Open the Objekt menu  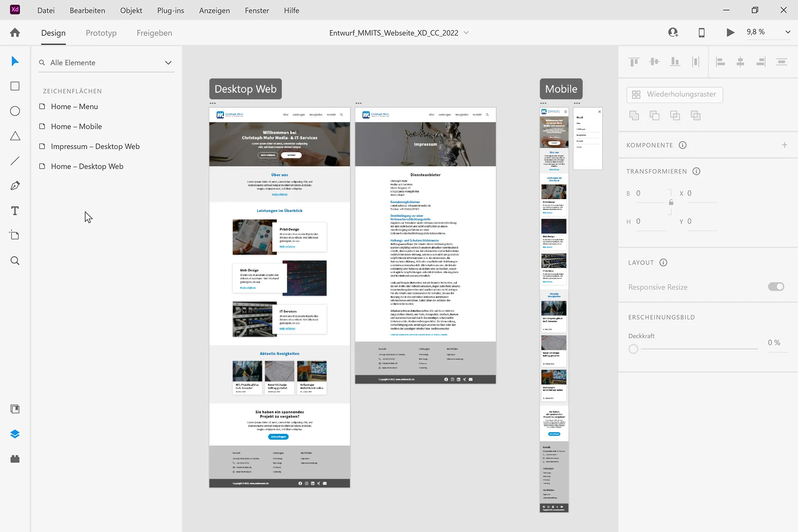(x=131, y=10)
